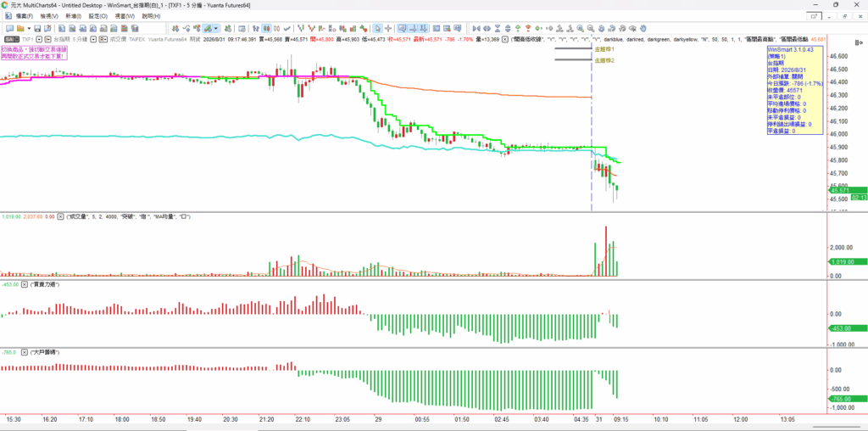The width and height of the screenshot is (868, 431).
Task: Select the candlestick chart style icon
Action: (266, 28)
